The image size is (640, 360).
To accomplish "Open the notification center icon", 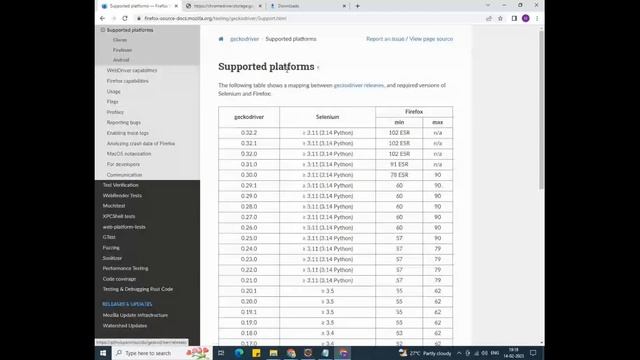I will pos(533,353).
